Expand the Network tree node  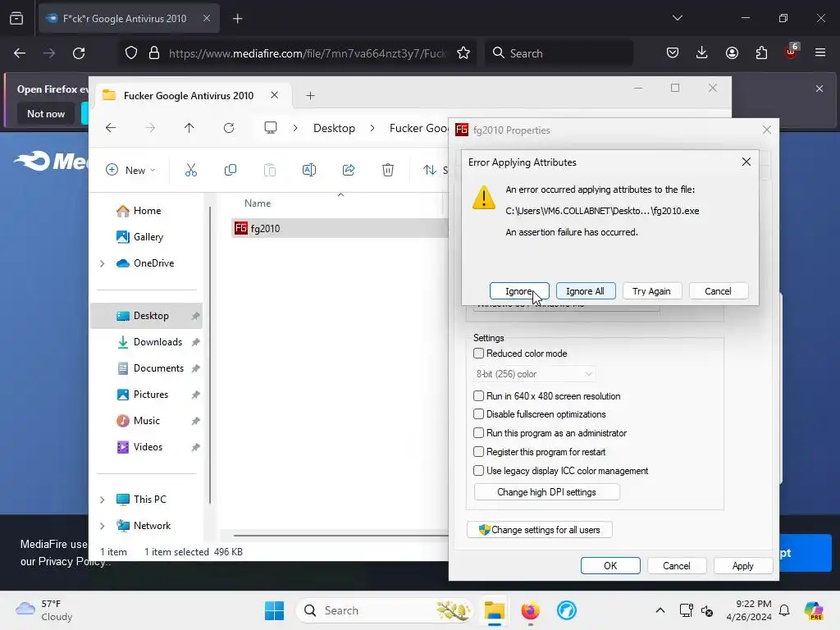[x=103, y=526]
